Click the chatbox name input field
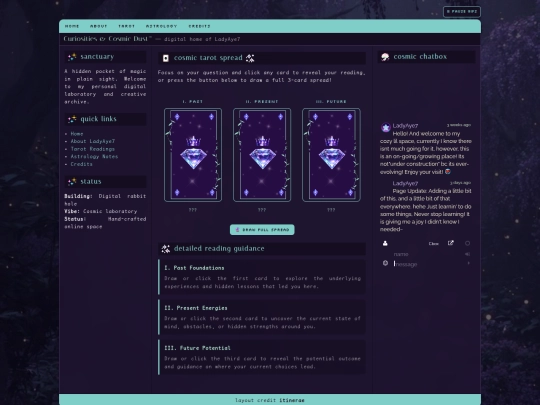 tap(427, 254)
